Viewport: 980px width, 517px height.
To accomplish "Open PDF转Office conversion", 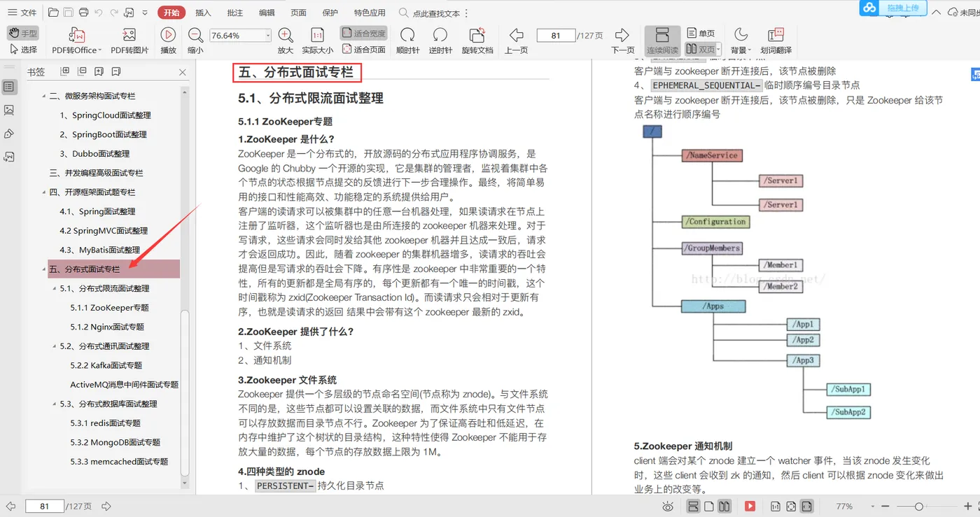I will tap(76, 41).
